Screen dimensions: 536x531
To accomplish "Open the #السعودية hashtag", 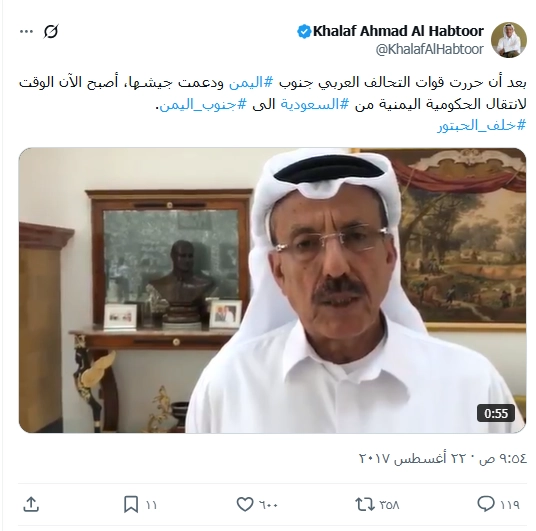I will point(315,104).
